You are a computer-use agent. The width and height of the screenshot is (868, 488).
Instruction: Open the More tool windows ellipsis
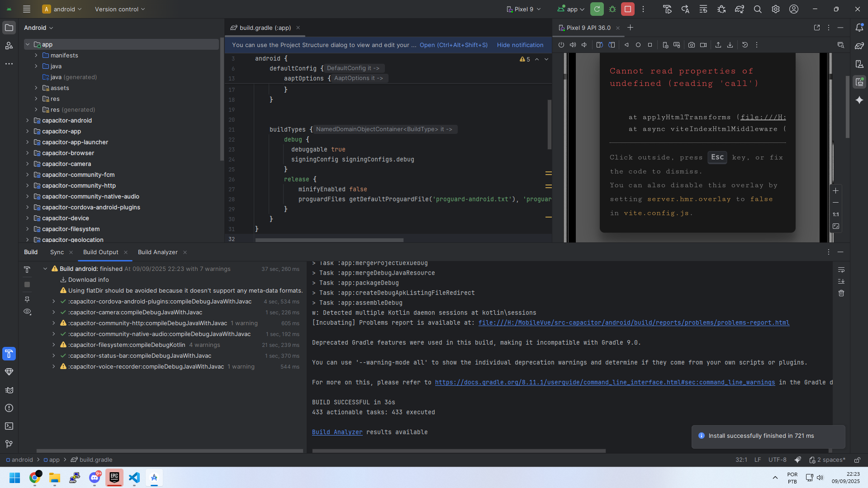tap(9, 64)
